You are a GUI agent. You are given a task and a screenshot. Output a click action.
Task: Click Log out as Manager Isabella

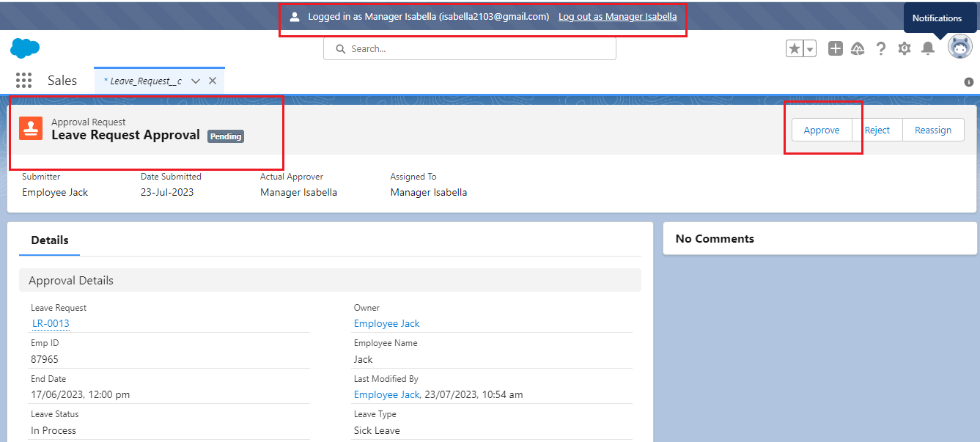click(x=616, y=16)
